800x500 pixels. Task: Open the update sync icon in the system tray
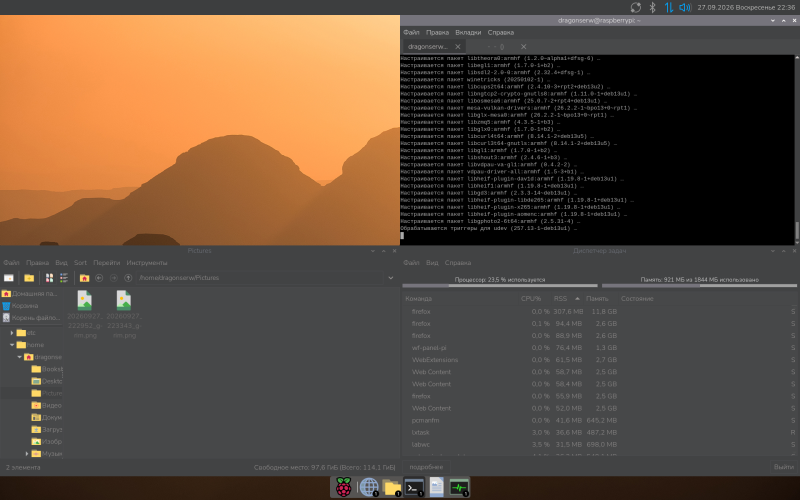[635, 7]
